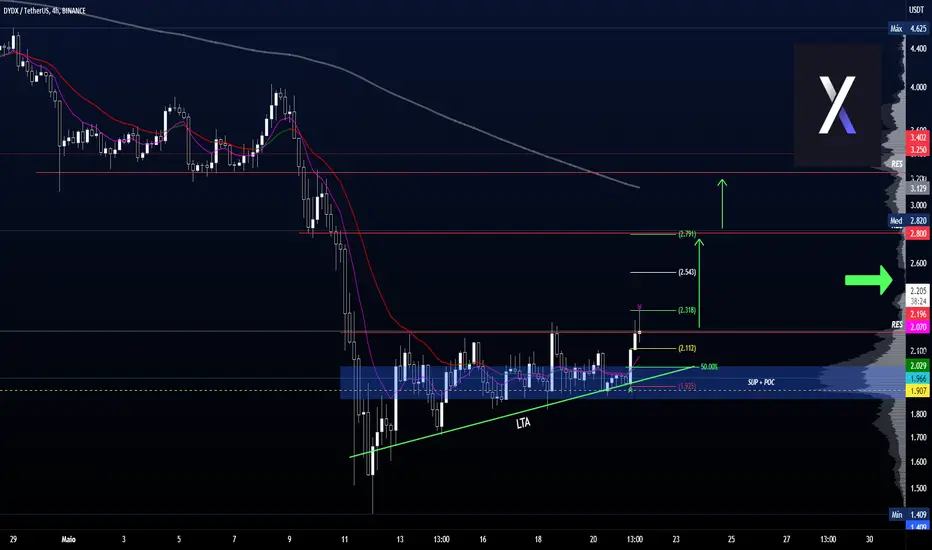932x550 pixels.
Task: Click the green 2.029 price tag
Action: [x=918, y=366]
